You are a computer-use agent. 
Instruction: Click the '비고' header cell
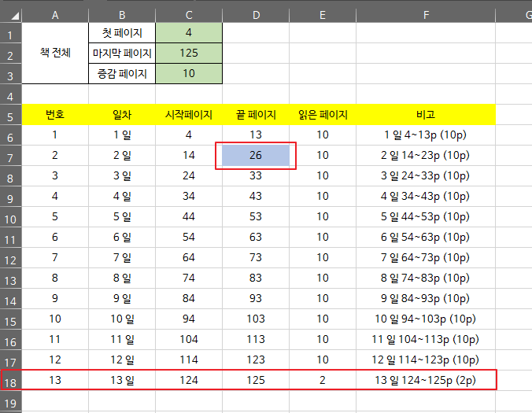[426, 115]
